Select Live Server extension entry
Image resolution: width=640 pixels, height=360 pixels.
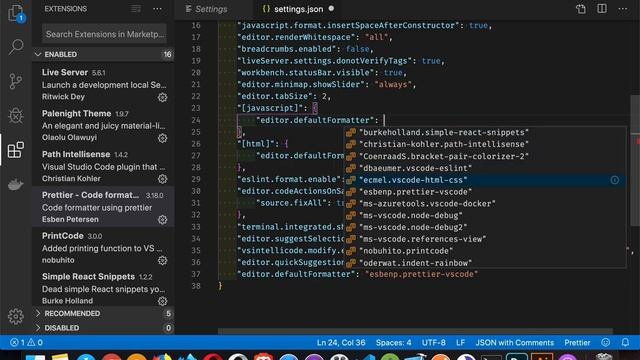[x=104, y=84]
